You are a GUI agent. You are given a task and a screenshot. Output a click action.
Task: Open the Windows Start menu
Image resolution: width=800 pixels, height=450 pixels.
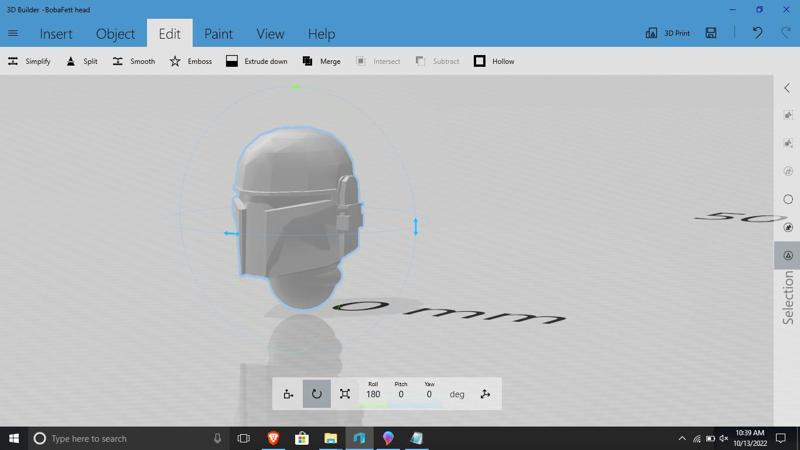14,438
